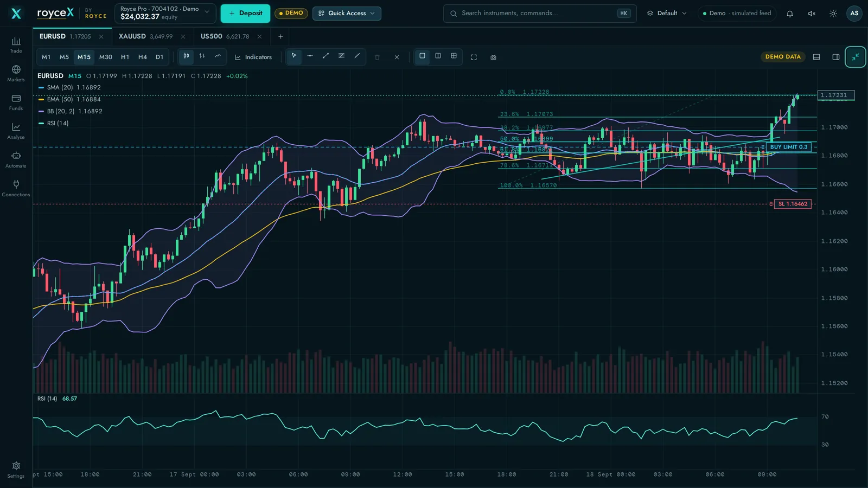Toggle the light/dark theme sun icon
868x488 pixels.
pos(833,14)
